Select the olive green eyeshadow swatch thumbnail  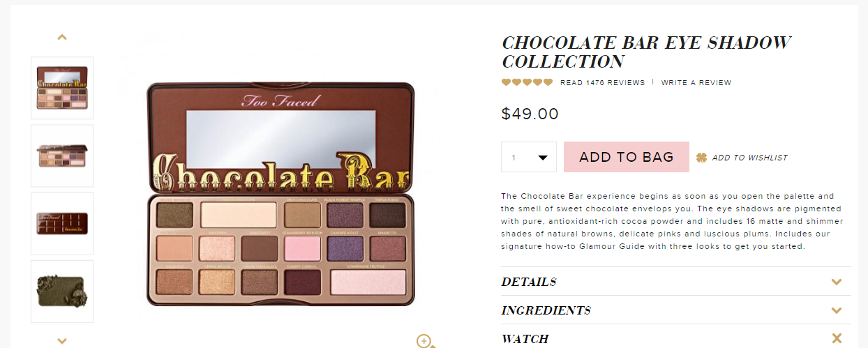62,292
